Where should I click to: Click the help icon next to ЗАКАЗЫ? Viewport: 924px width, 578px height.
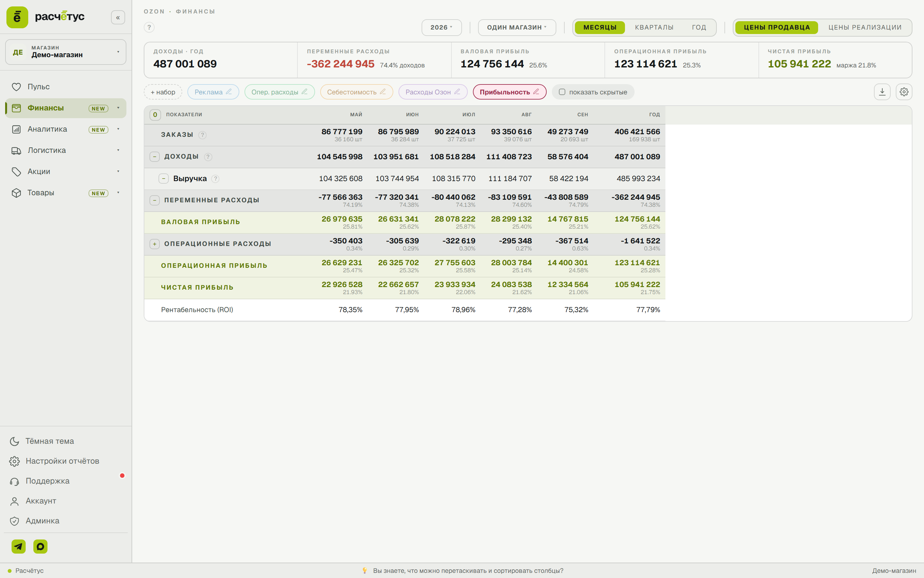[203, 135]
